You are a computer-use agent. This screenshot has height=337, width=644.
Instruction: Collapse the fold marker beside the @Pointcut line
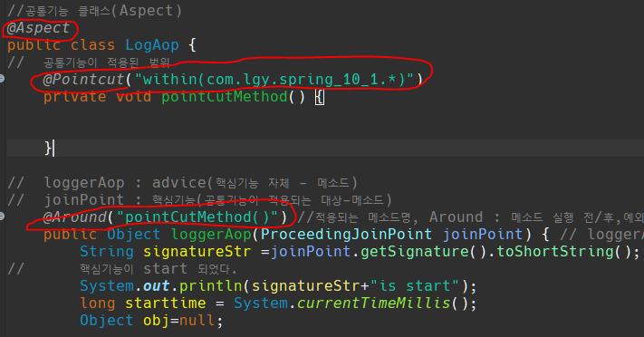[2, 78]
